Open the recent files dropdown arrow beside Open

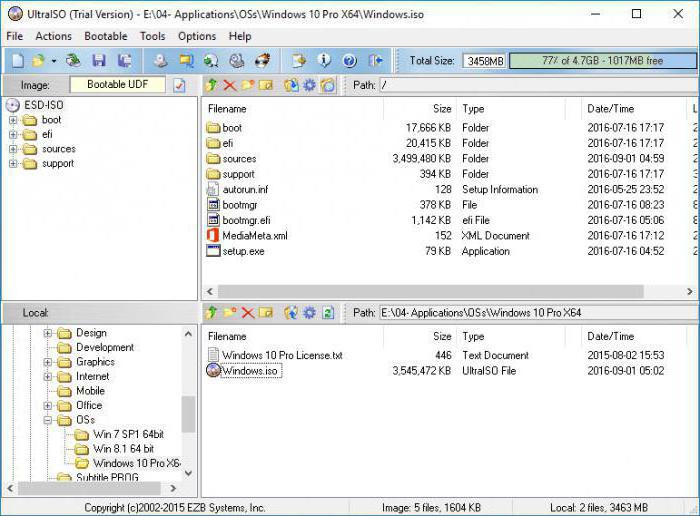tap(54, 61)
